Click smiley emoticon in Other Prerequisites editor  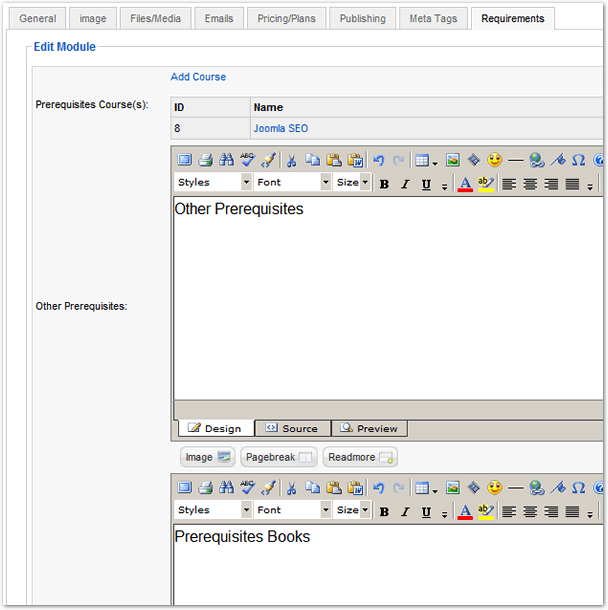pyautogui.click(x=495, y=160)
